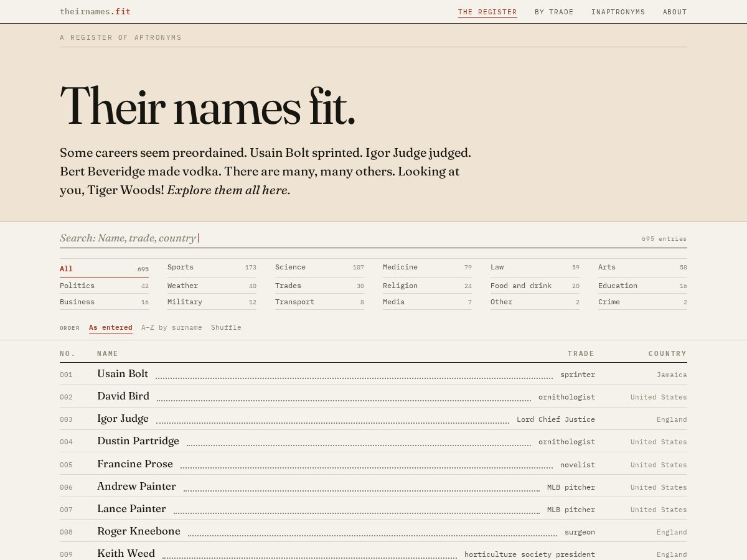Filter by the Religion category
The height and width of the screenshot is (560, 747).
(427, 286)
